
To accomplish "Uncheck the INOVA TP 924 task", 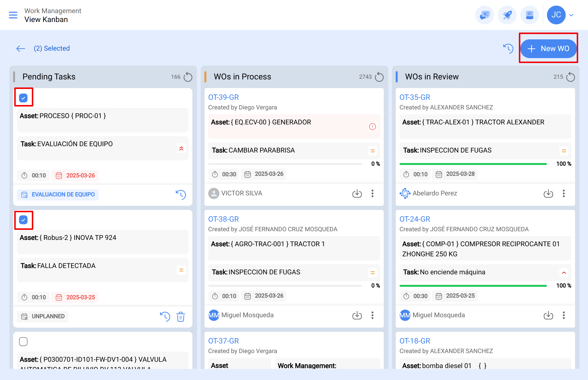I will pos(23,220).
